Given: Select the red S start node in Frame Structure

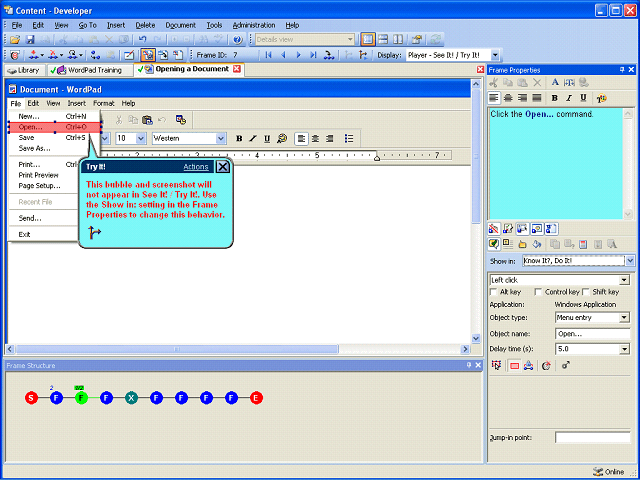Looking at the screenshot, I should [x=31, y=398].
